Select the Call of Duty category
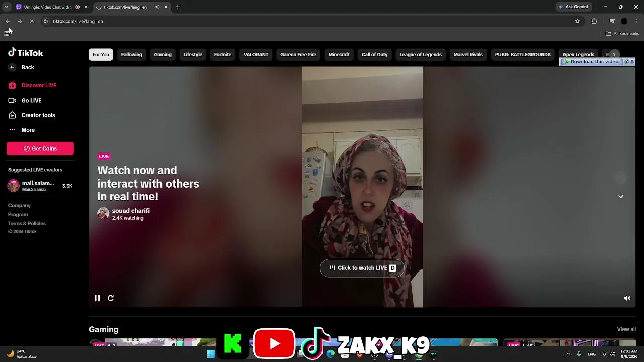644x362 pixels. click(x=374, y=55)
